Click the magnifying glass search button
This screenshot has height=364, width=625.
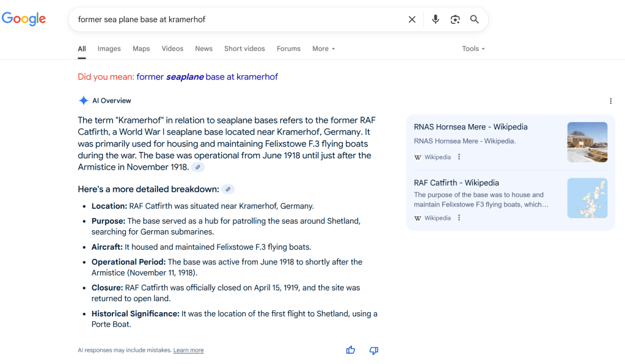[475, 20]
